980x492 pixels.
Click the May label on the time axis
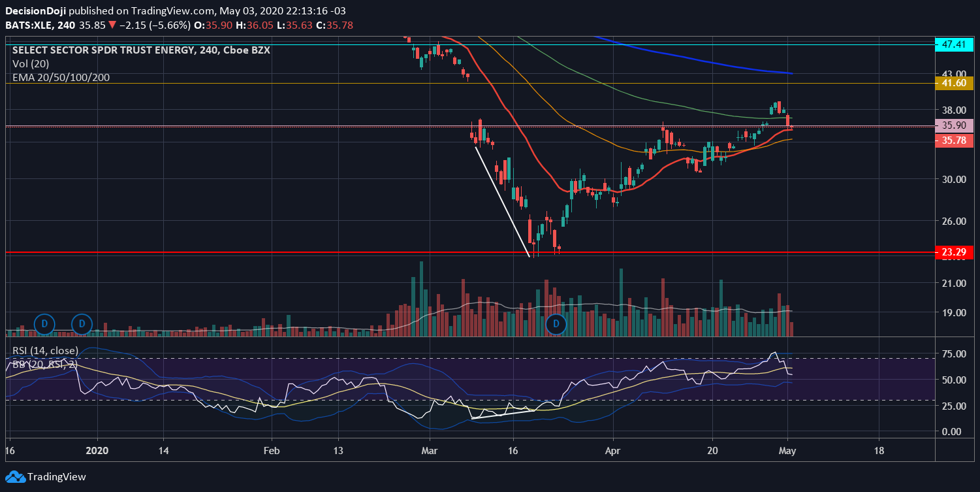click(x=788, y=451)
